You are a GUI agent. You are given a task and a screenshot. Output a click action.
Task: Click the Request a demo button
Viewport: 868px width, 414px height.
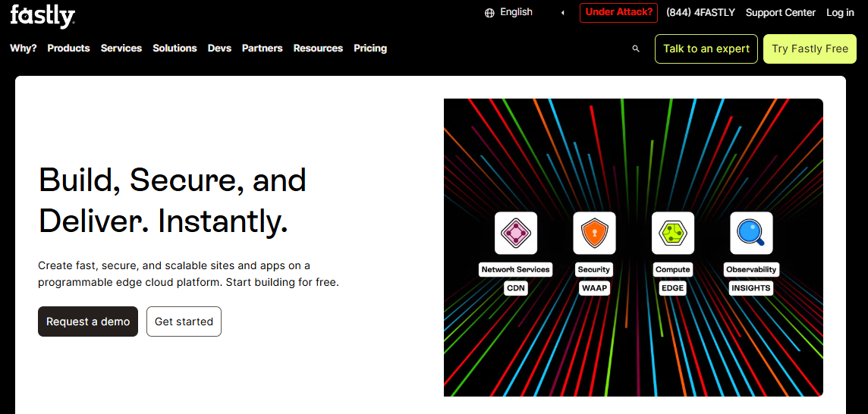pyautogui.click(x=88, y=321)
